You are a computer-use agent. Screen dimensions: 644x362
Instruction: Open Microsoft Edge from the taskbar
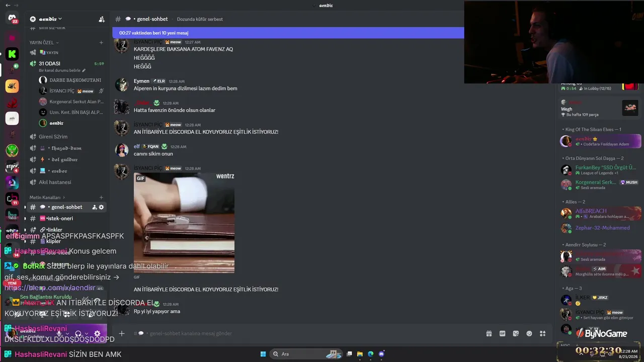[x=370, y=354]
